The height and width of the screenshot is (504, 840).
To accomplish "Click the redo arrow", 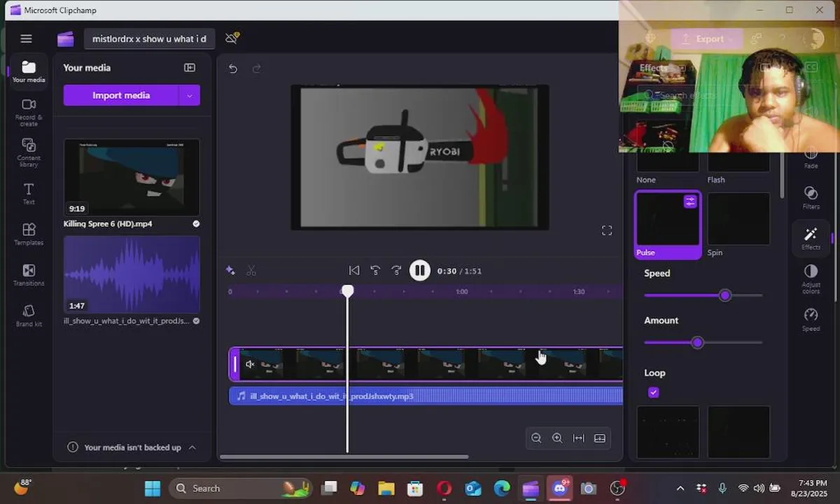I will tap(256, 68).
